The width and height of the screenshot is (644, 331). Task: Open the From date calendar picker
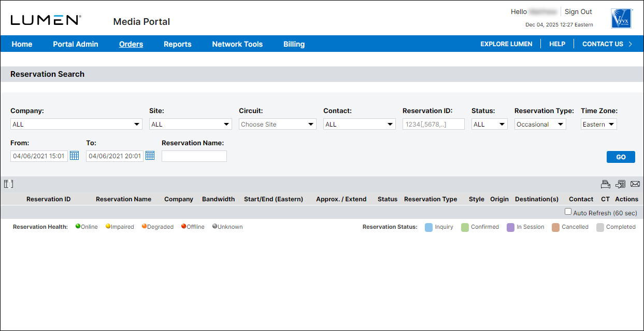[74, 156]
